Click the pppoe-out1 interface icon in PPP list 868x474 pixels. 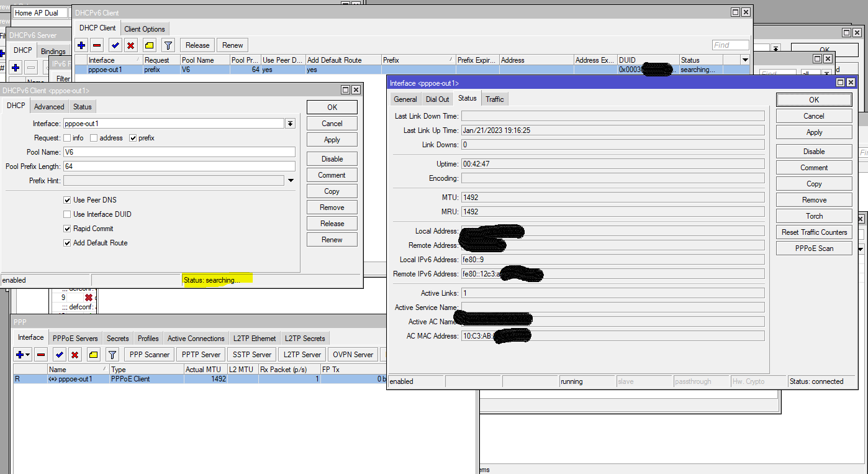coord(53,379)
